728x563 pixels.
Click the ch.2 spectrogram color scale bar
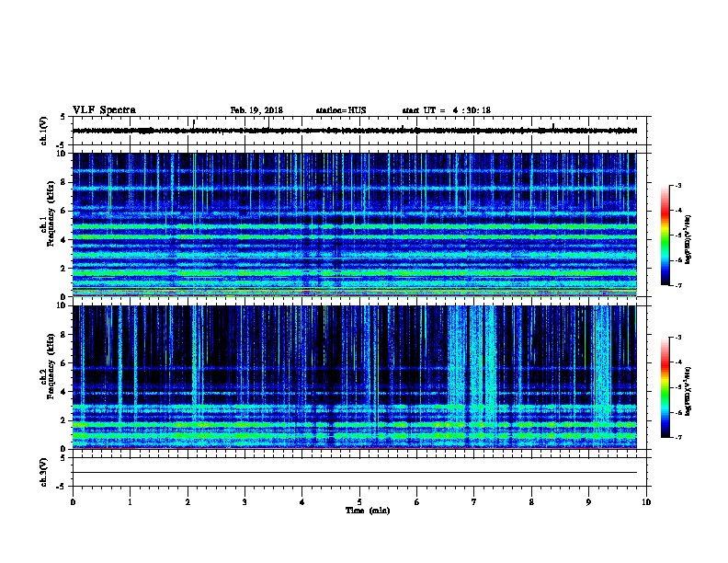[665, 387]
